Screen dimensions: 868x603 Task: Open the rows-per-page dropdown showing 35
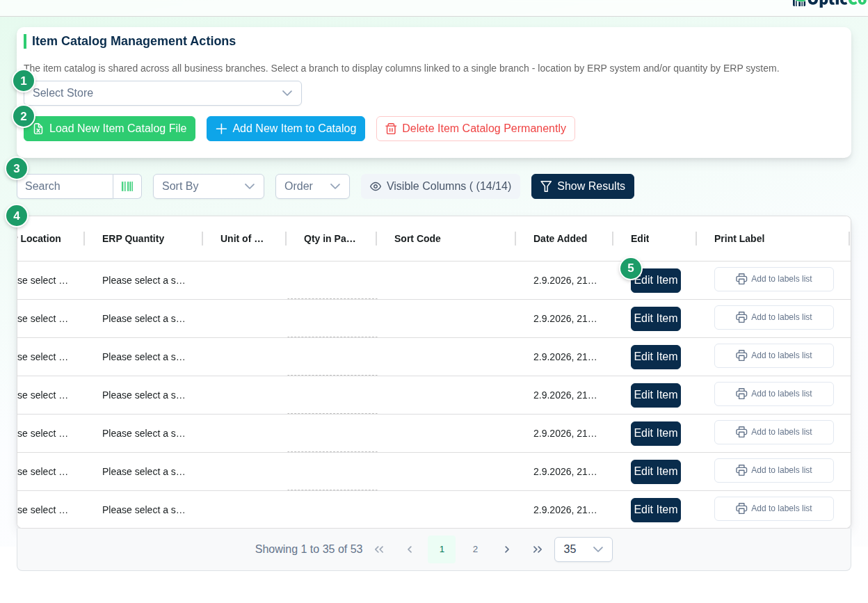584,549
